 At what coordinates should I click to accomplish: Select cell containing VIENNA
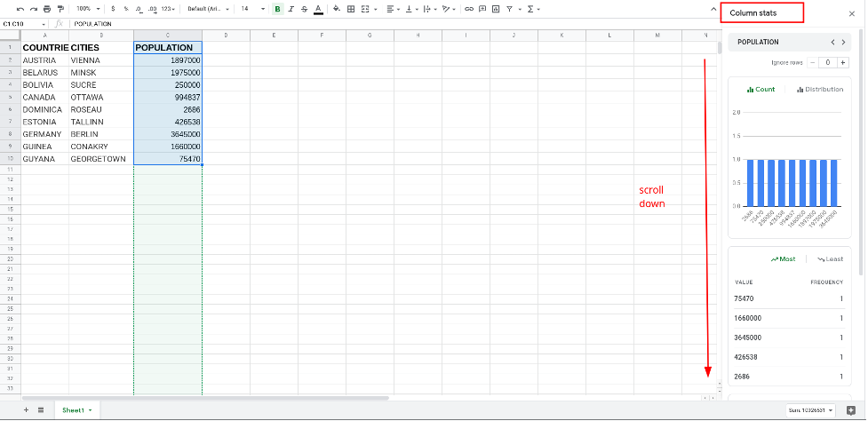pos(101,60)
